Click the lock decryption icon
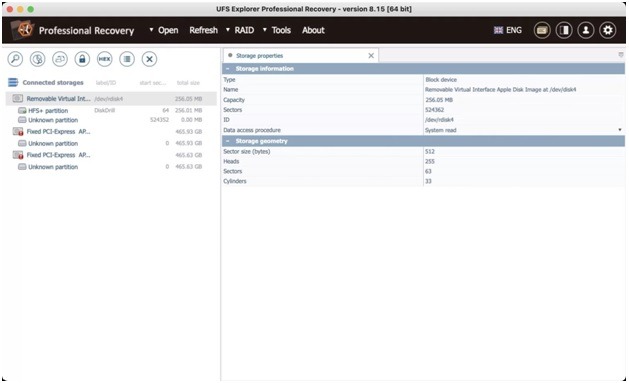Viewport: 629px width, 383px height. 82,59
